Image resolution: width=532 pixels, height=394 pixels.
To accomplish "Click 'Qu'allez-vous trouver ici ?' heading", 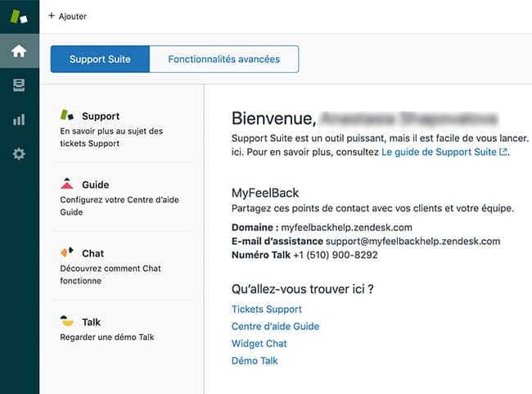I will (303, 289).
